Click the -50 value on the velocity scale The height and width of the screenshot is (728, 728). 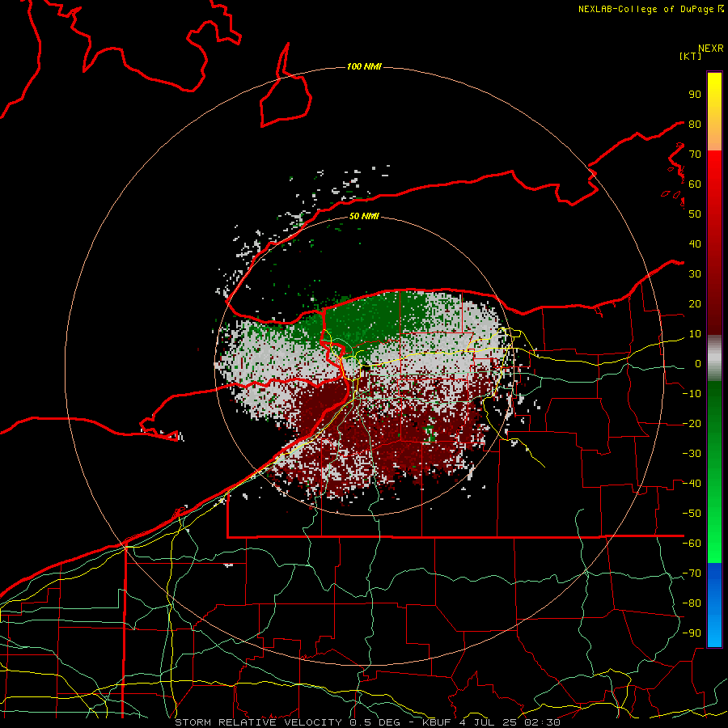(692, 514)
